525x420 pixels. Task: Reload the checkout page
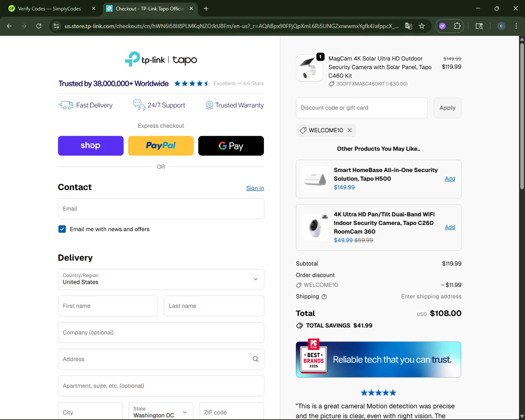(x=39, y=26)
